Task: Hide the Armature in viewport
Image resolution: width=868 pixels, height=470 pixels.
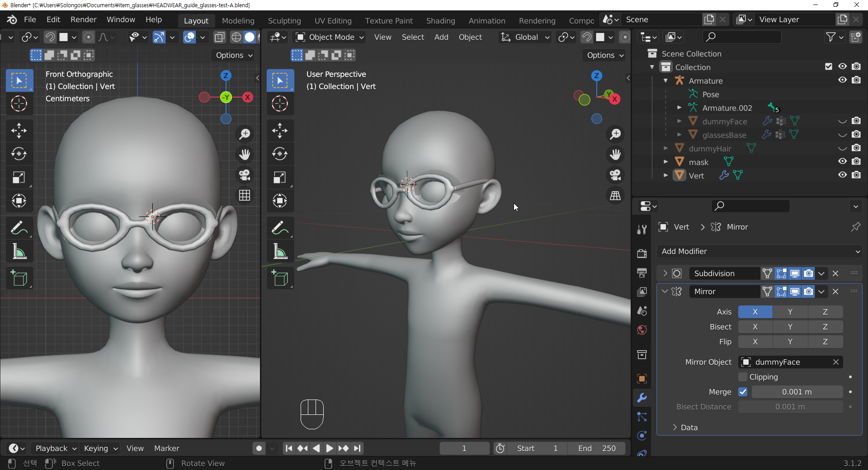Action: pyautogui.click(x=842, y=80)
